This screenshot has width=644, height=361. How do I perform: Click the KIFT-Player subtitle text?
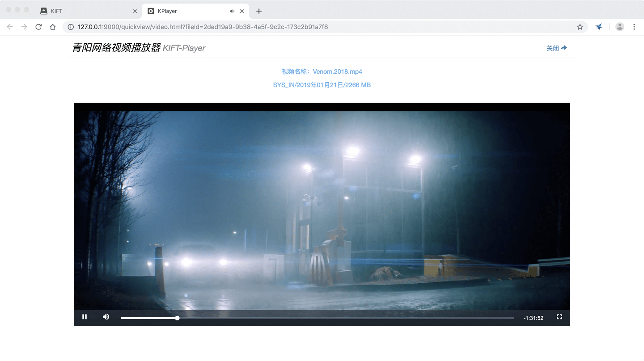coord(184,48)
